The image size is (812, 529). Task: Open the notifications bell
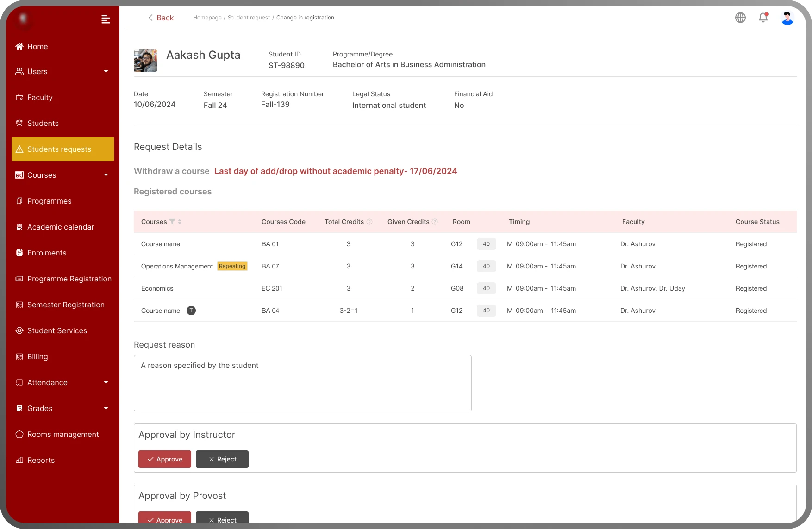coord(763,18)
